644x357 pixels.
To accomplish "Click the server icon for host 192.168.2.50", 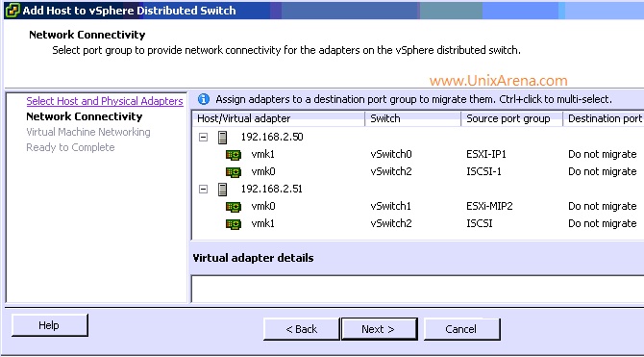I will click(223, 137).
